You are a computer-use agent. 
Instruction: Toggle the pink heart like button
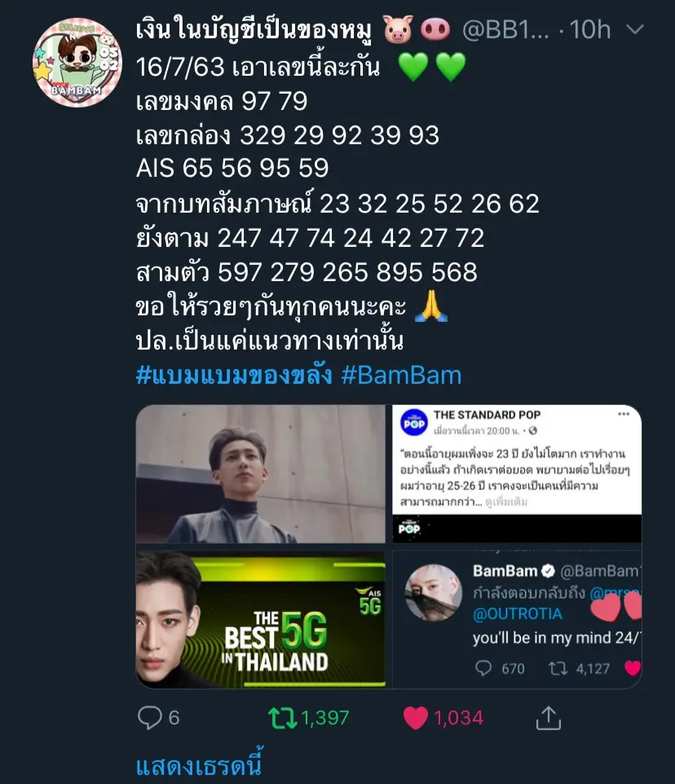click(x=415, y=718)
